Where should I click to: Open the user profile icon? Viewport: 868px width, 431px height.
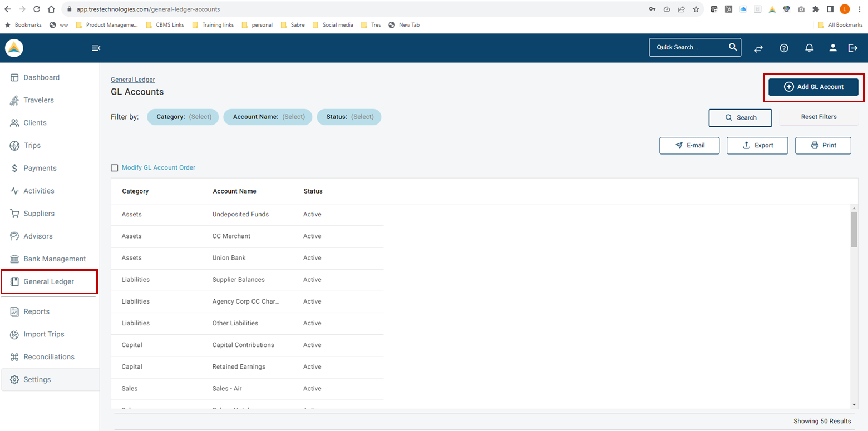(833, 48)
